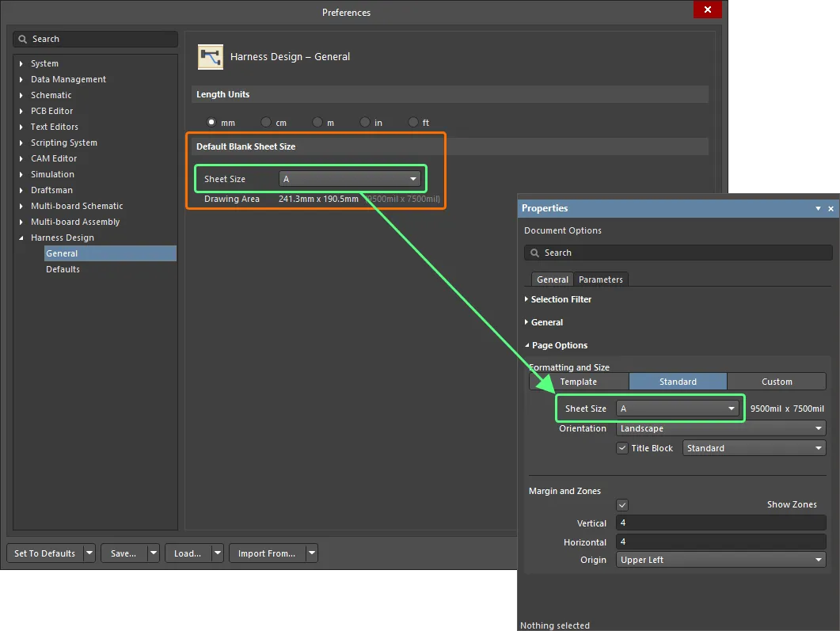
Task: Expand the General section in Properties
Action: pyautogui.click(x=526, y=322)
